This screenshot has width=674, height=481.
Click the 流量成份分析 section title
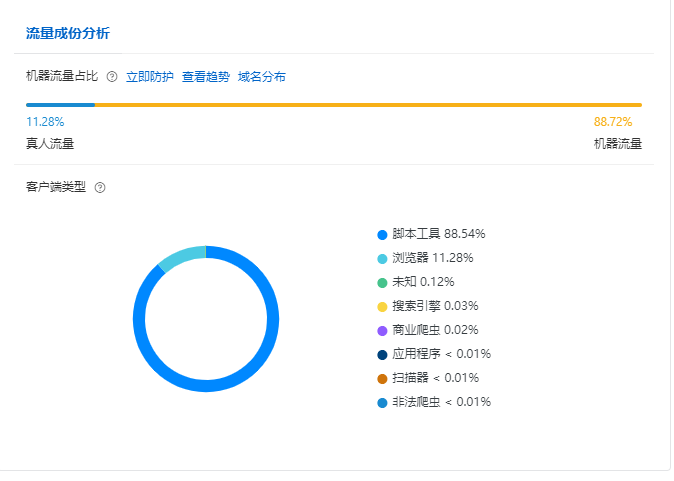pyautogui.click(x=68, y=33)
